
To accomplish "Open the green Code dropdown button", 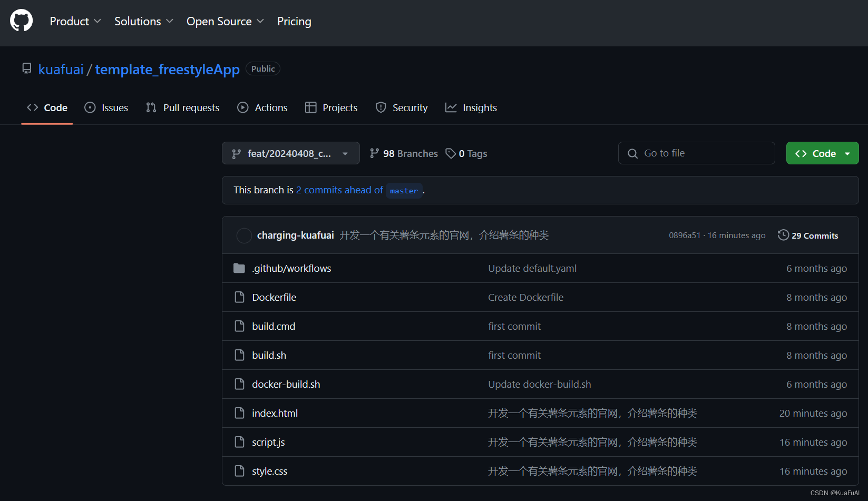I will [822, 153].
